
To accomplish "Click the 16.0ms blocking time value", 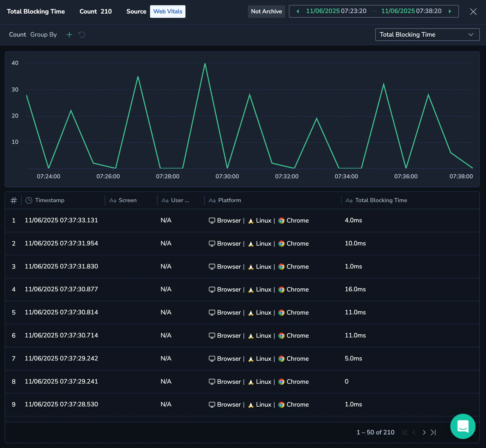I will 355,289.
